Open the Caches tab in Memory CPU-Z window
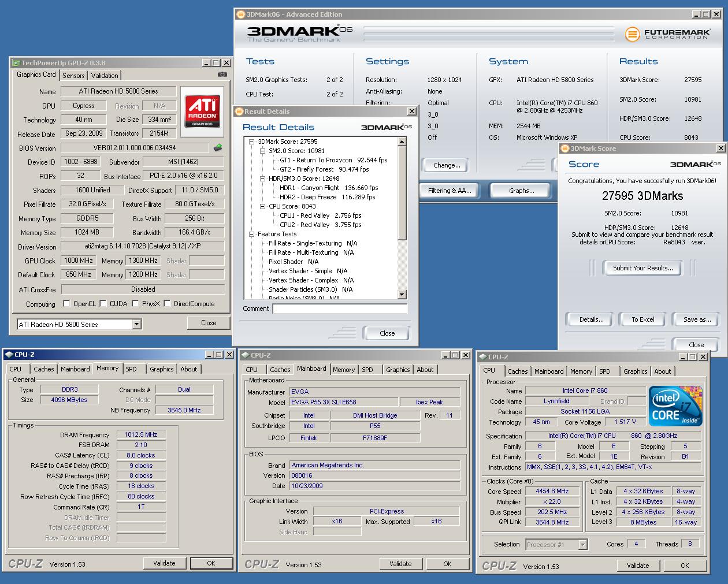Viewport: 728px width, 584px height. tap(43, 369)
